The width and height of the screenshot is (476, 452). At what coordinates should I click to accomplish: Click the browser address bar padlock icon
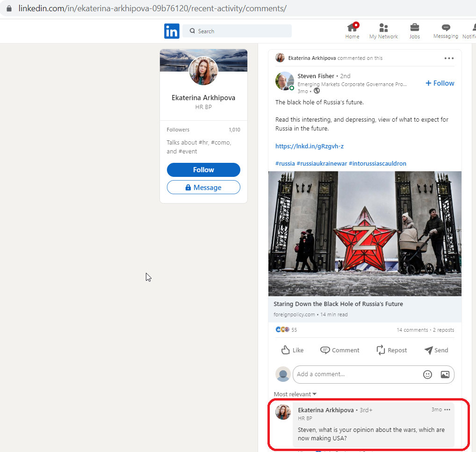tap(9, 8)
